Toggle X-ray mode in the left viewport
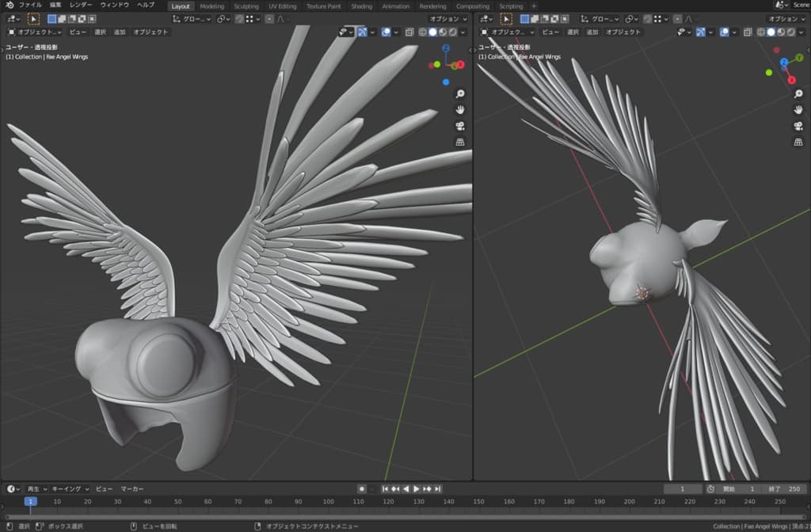This screenshot has width=811, height=532. (410, 32)
